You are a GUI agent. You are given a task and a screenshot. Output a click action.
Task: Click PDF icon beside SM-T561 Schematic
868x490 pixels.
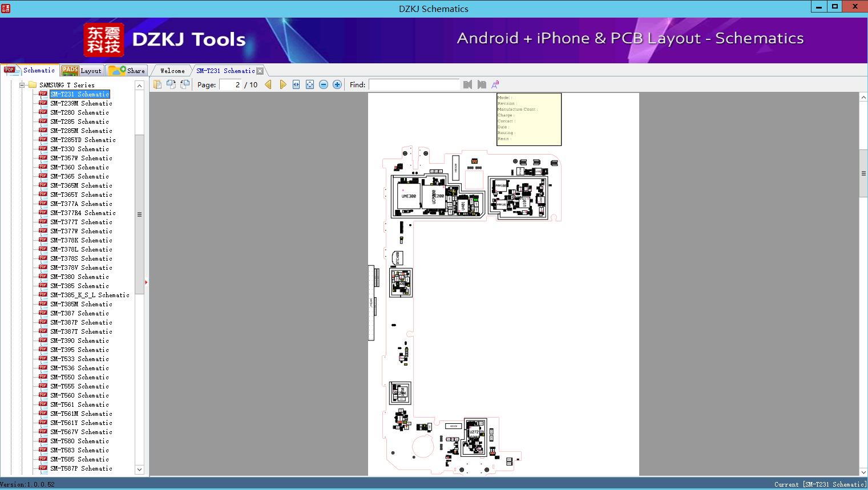[x=43, y=404]
